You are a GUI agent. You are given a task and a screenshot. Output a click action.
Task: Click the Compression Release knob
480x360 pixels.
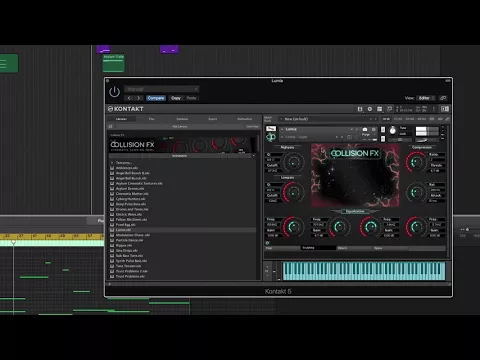[x=416, y=192]
